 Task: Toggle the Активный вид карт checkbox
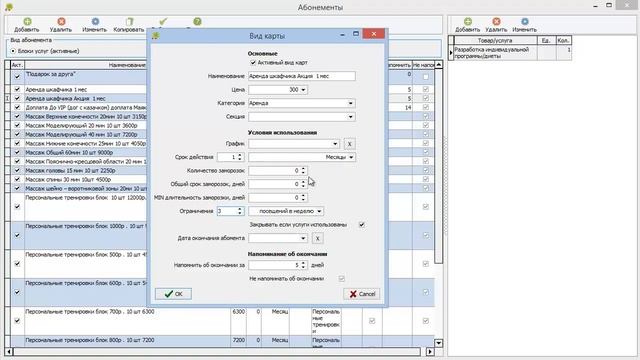(x=253, y=62)
